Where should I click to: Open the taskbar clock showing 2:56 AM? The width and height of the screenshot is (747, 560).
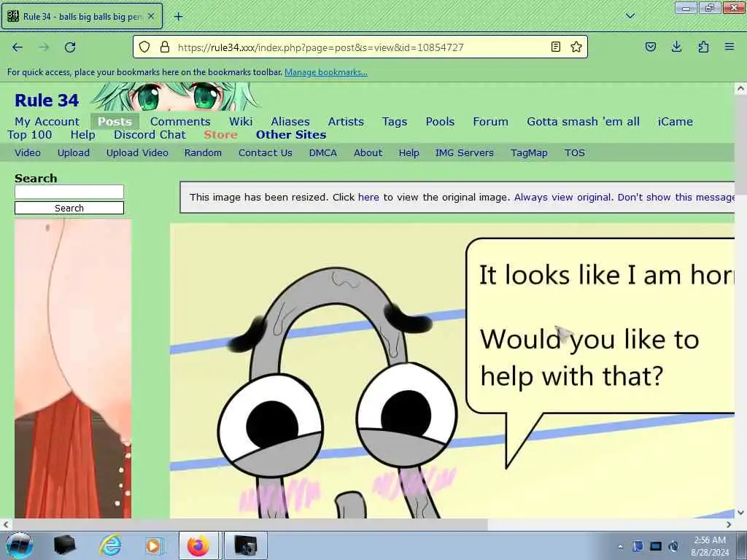click(x=710, y=546)
